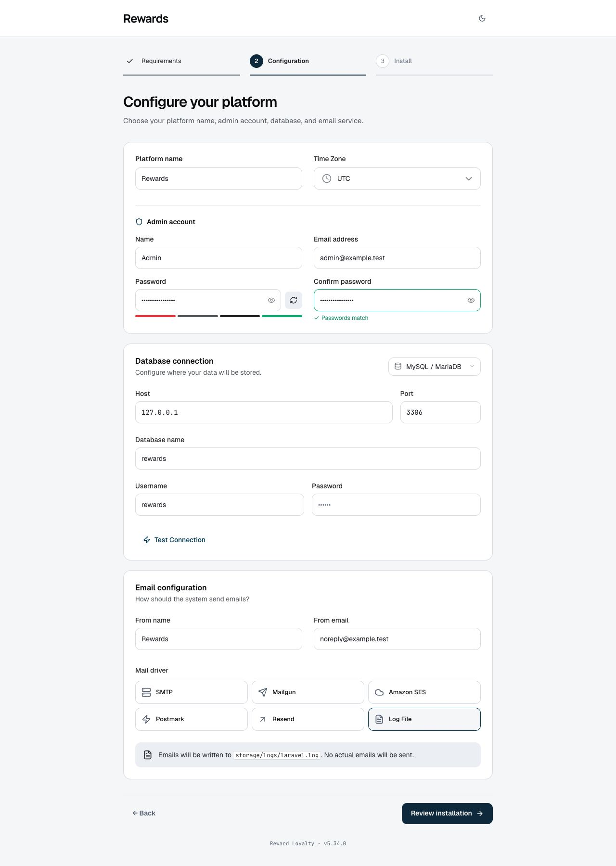Reveal the confirm password field text
Image resolution: width=616 pixels, height=866 pixels.
[471, 300]
